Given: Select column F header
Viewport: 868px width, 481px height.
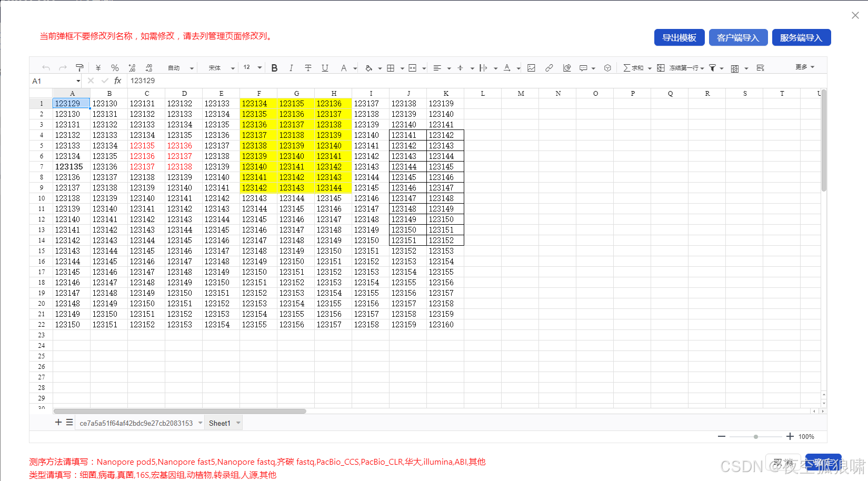Looking at the screenshot, I should (x=258, y=93).
